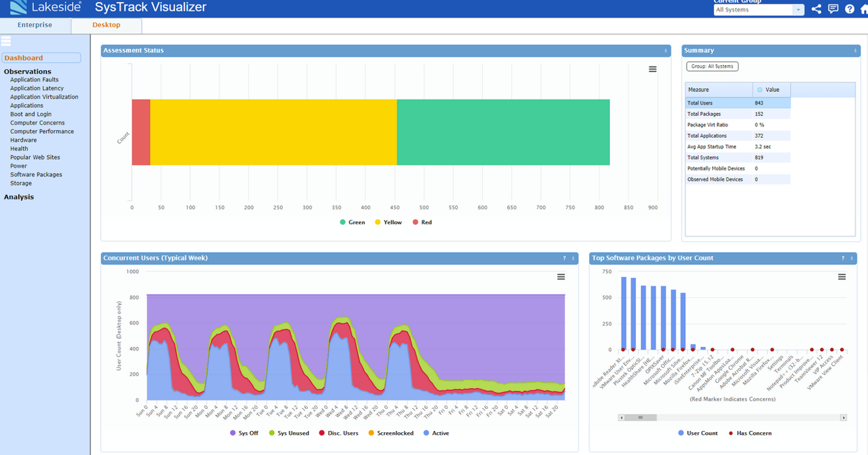Open the Assessment Status chart hamburger menu
The image size is (868, 455).
pos(653,69)
